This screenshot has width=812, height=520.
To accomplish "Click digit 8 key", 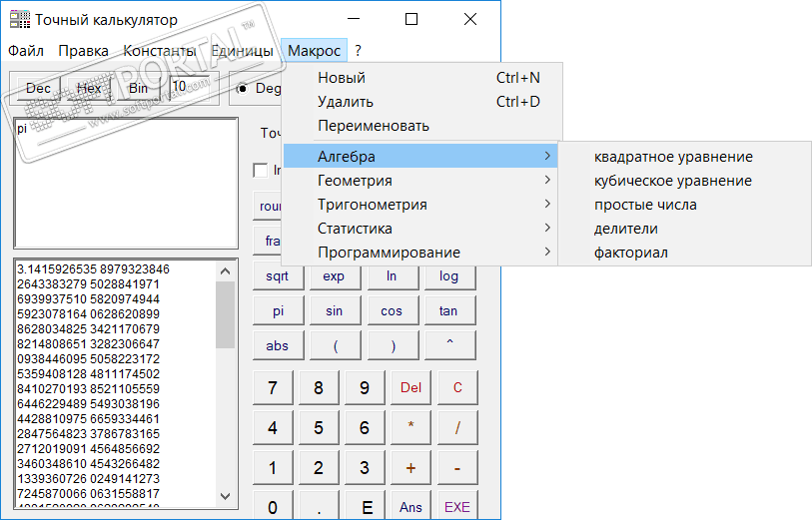I will (319, 387).
